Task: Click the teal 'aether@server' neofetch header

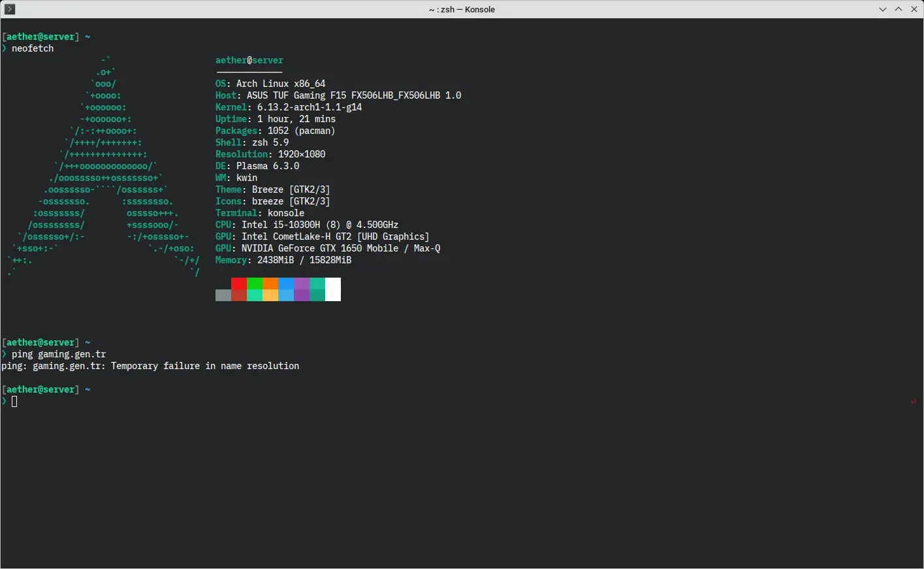Action: point(249,60)
